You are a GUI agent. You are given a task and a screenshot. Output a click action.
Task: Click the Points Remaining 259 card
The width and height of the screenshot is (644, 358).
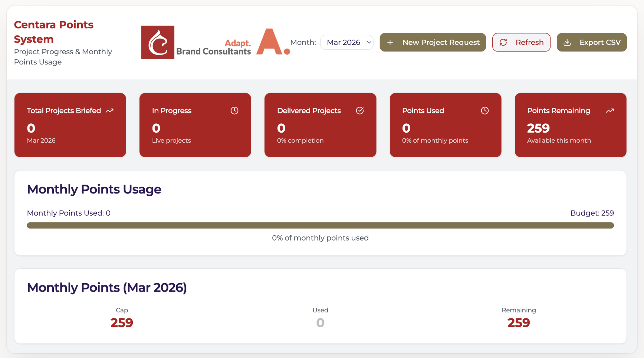pos(571,125)
